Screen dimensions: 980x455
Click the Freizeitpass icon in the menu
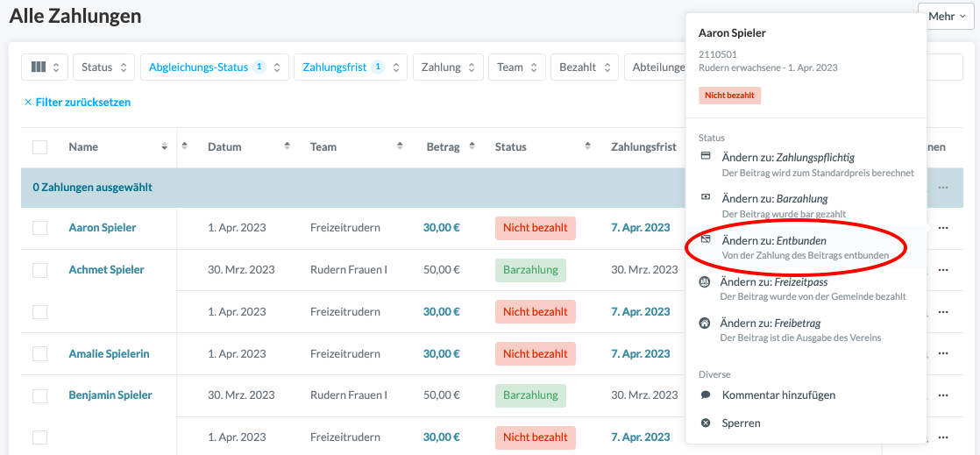pyautogui.click(x=705, y=282)
